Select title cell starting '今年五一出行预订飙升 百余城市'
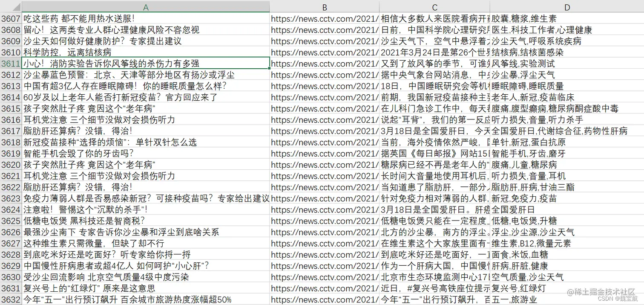The height and width of the screenshot is (305, 644). (146, 299)
